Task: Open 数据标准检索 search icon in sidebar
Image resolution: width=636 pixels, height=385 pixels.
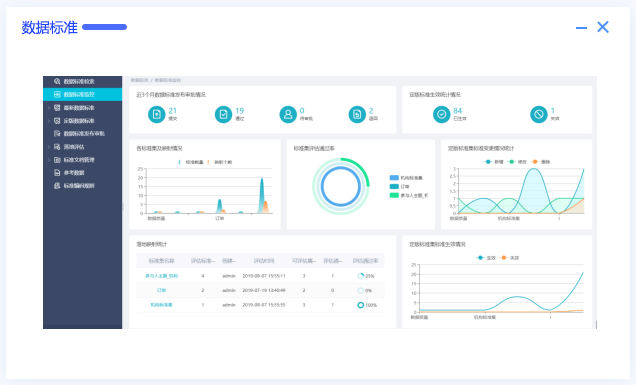Action: coord(57,81)
